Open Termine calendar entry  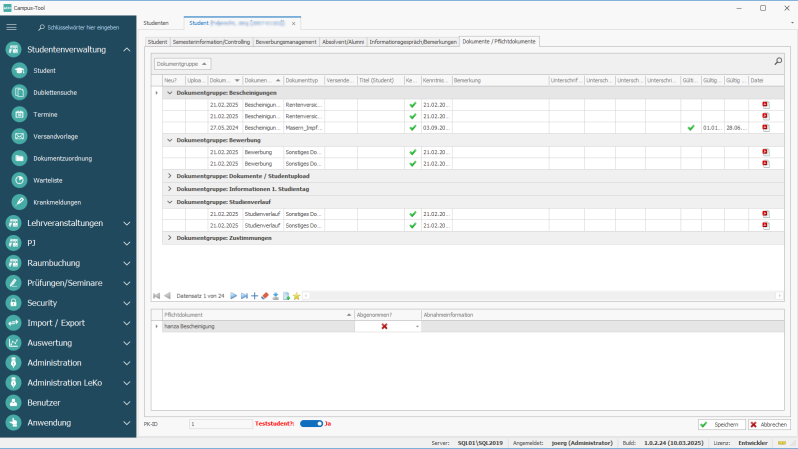(x=45, y=115)
